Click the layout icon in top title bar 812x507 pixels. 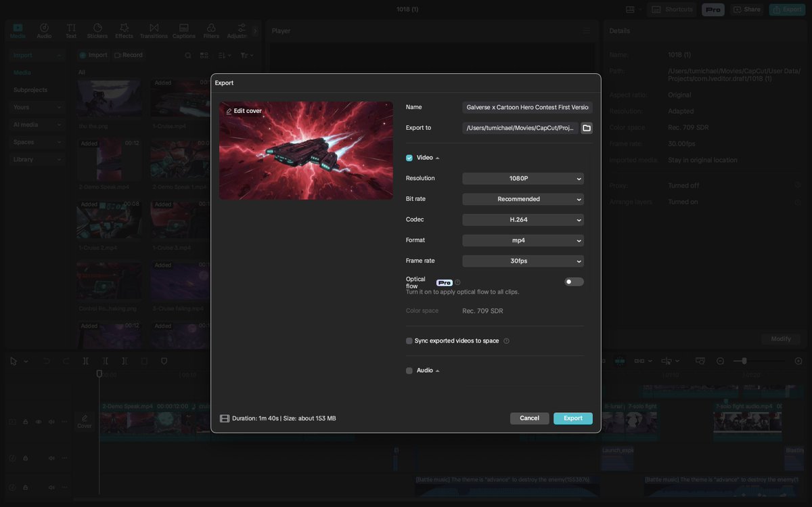630,9
